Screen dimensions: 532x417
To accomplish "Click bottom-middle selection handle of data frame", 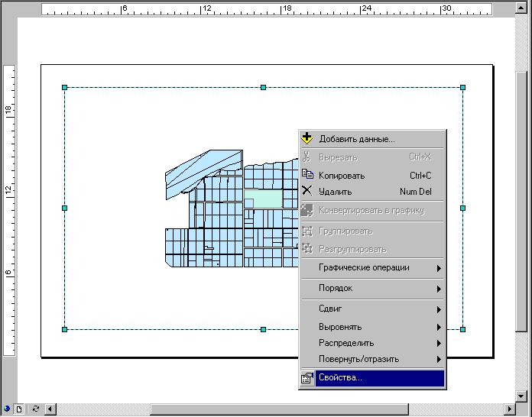I will (263, 329).
